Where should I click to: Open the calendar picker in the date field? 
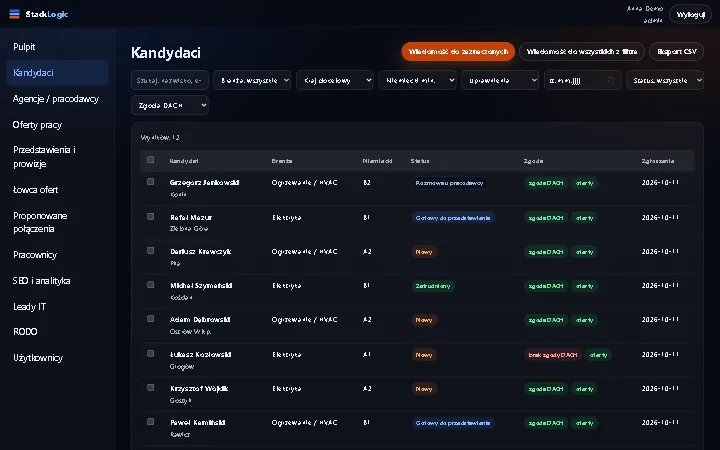tap(611, 80)
